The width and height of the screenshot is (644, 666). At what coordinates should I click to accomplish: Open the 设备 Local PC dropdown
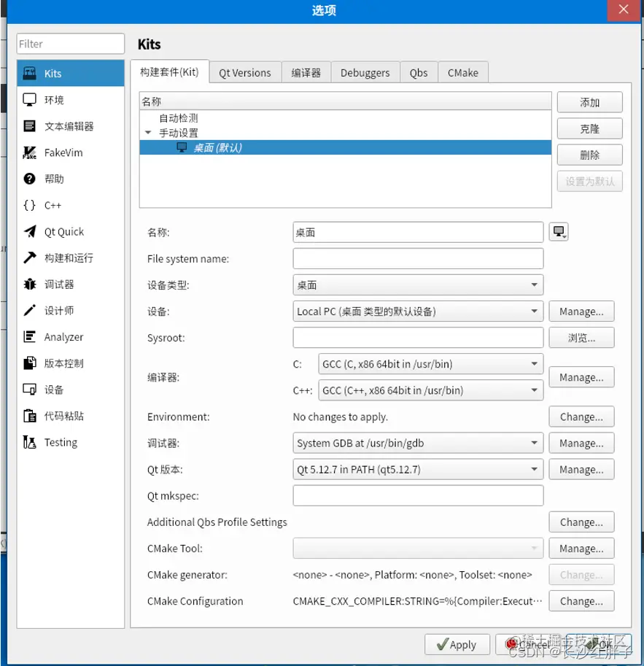coord(418,311)
